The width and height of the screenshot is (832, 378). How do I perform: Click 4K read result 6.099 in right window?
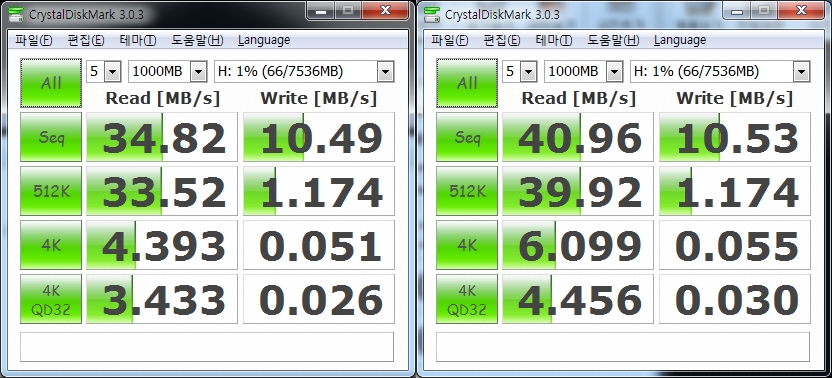click(x=578, y=245)
